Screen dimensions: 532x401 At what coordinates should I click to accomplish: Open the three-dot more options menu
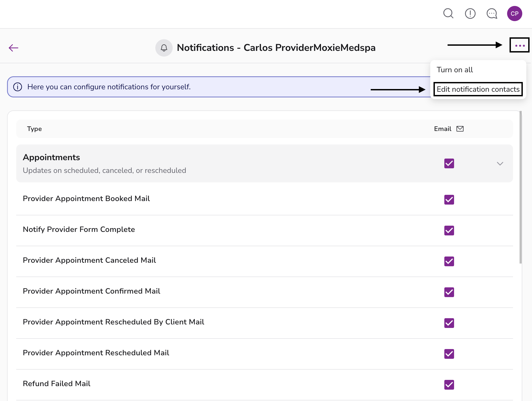pyautogui.click(x=520, y=45)
